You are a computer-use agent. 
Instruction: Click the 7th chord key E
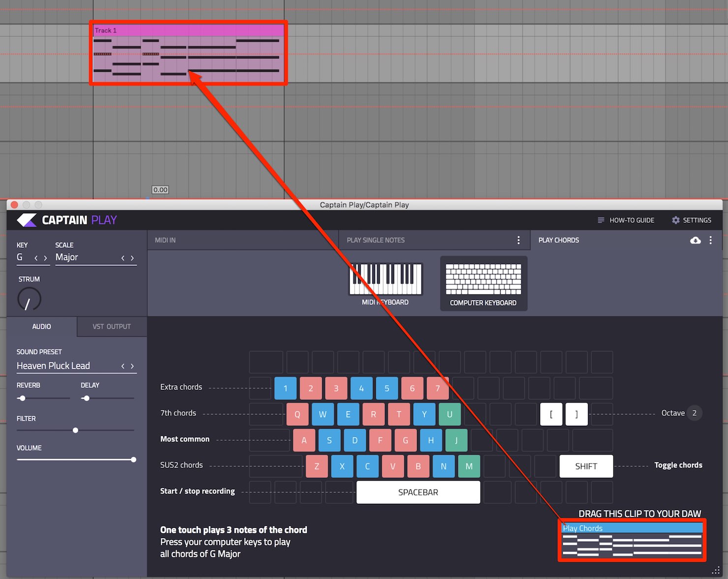(x=348, y=414)
